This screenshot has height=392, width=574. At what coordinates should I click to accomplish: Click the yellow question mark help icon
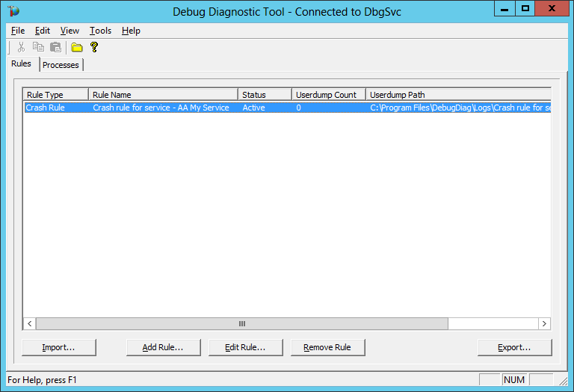coord(94,47)
